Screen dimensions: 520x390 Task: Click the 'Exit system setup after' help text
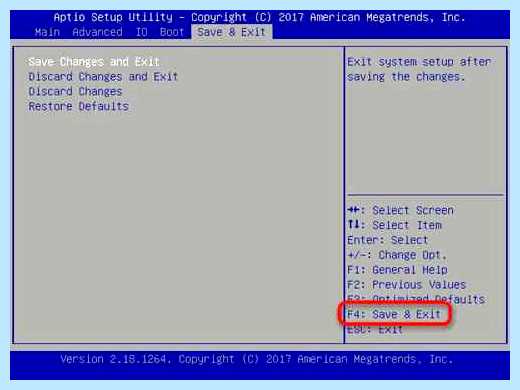[x=419, y=62]
